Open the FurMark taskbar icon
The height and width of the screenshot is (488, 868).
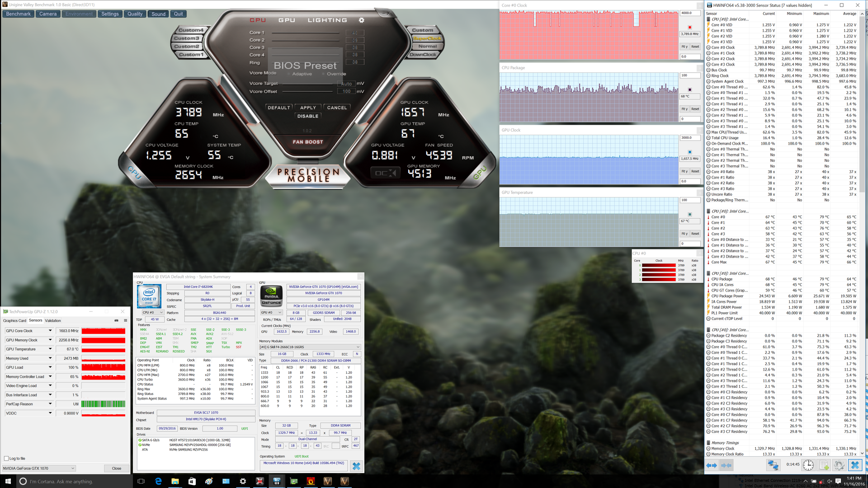click(x=311, y=481)
